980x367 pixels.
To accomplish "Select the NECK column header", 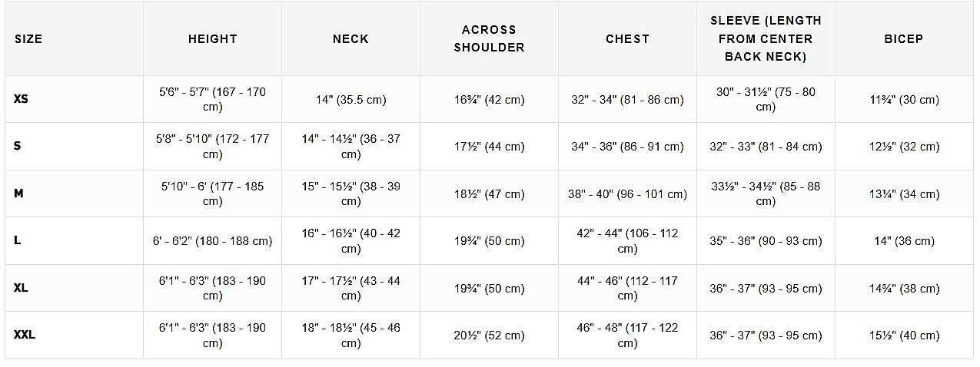I will click(350, 39).
